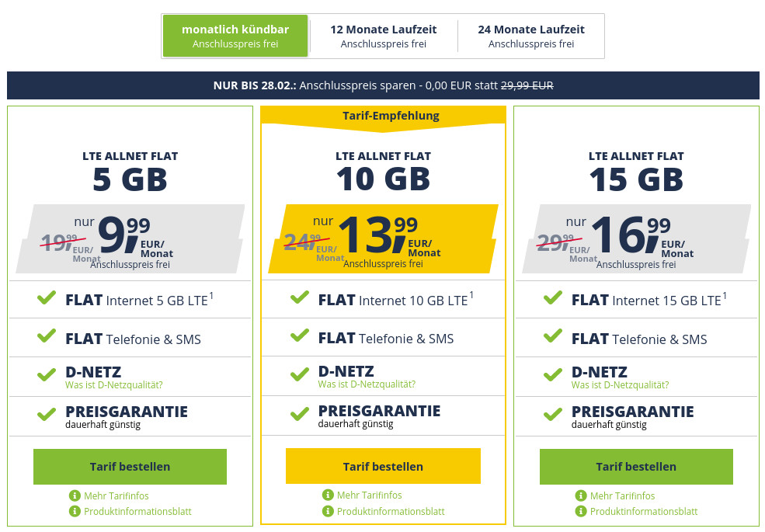Viewport: 765px width, 532px height.
Task: Click the Tarif-Empfehlung banner on the middle card
Action: (x=383, y=115)
